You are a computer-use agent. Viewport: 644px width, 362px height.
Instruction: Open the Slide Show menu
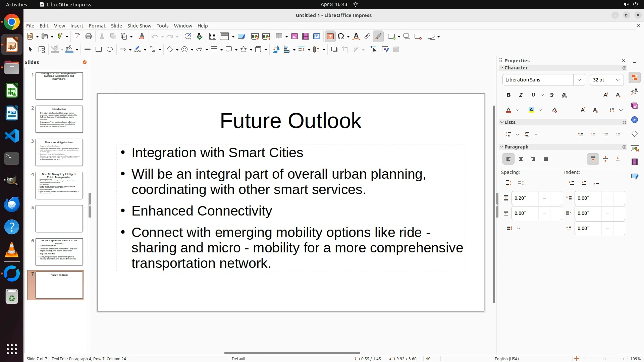pyautogui.click(x=139, y=26)
